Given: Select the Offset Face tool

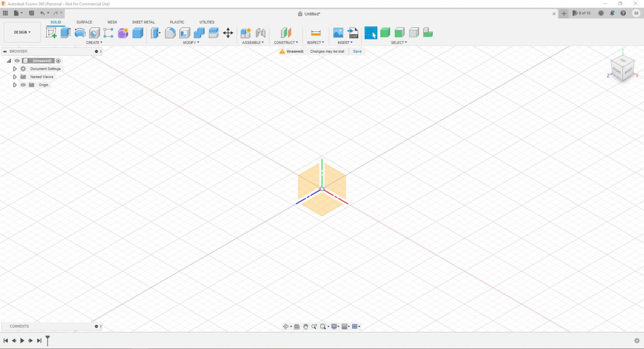Looking at the screenshot, I should click(214, 33).
